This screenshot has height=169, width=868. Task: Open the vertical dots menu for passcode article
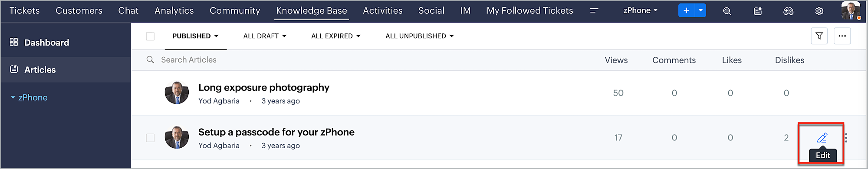coord(846,138)
